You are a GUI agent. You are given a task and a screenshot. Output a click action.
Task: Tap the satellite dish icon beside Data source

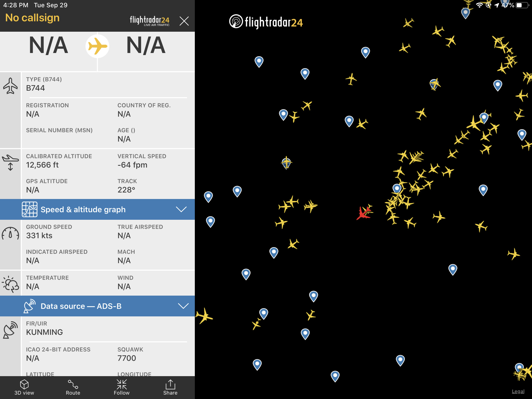[x=29, y=306]
